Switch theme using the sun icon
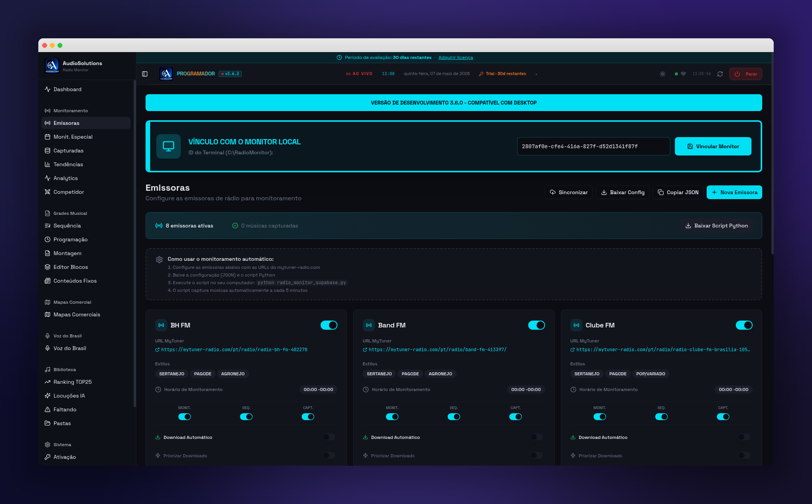The width and height of the screenshot is (812, 504). (x=663, y=74)
